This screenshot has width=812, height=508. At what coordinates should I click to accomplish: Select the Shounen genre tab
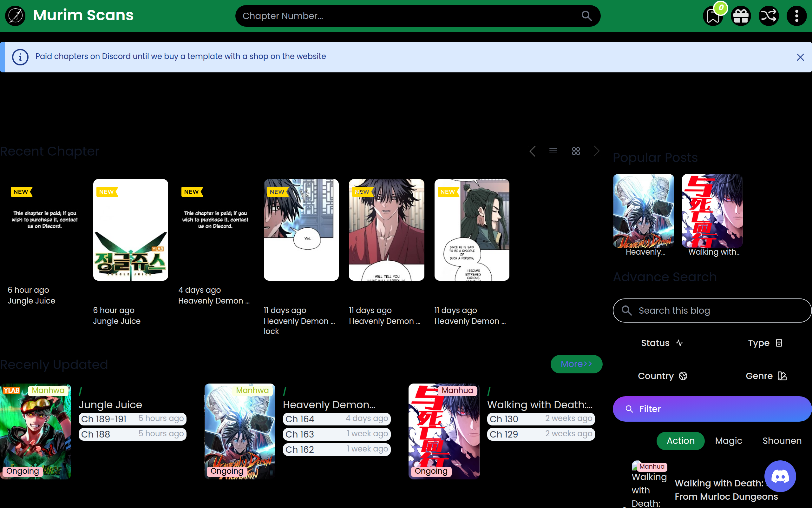pyautogui.click(x=782, y=441)
